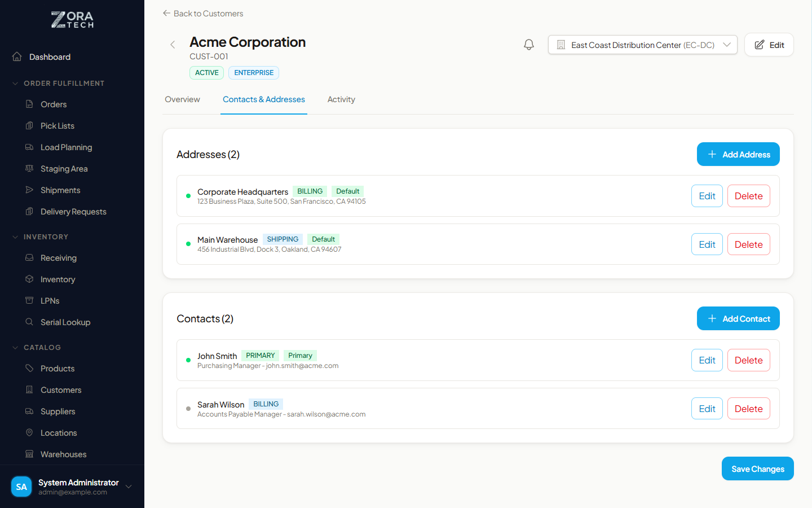This screenshot has height=508, width=812.
Task: Select the Contacts & Addresses tab
Action: click(x=264, y=99)
